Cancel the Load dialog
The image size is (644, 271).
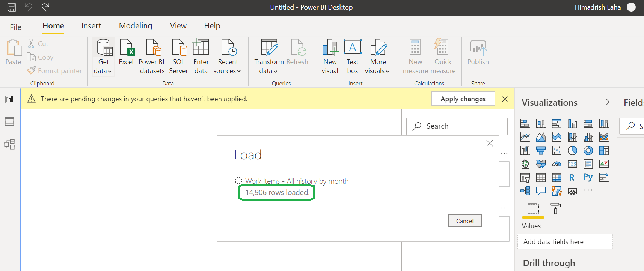point(465,221)
